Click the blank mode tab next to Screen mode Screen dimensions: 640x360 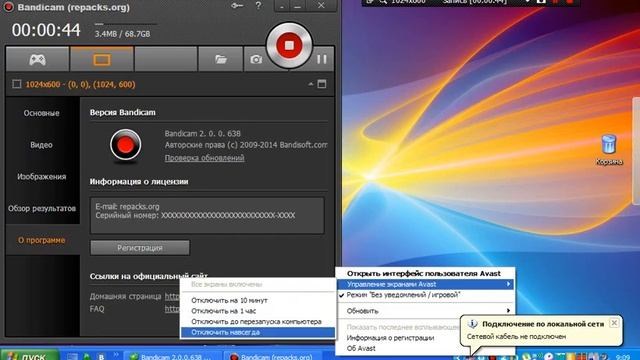tap(166, 60)
